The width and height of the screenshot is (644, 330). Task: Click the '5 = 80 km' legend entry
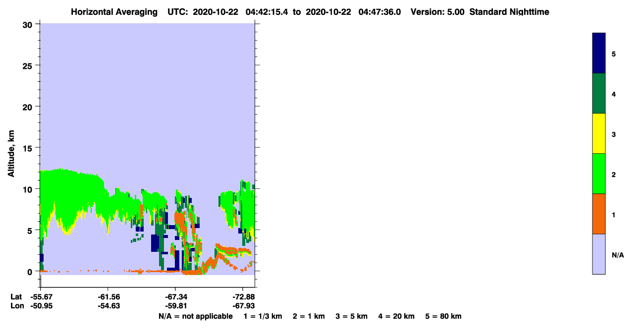(x=444, y=316)
